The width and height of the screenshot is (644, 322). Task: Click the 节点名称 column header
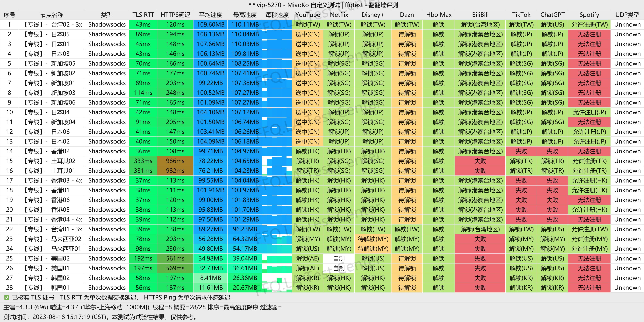coord(52,15)
